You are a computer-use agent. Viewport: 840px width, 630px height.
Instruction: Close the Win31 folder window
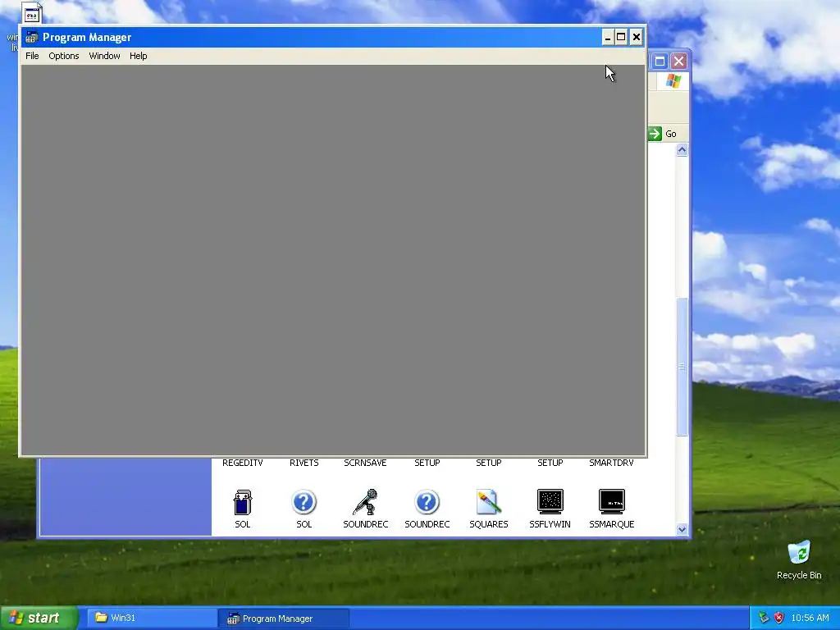(x=678, y=61)
